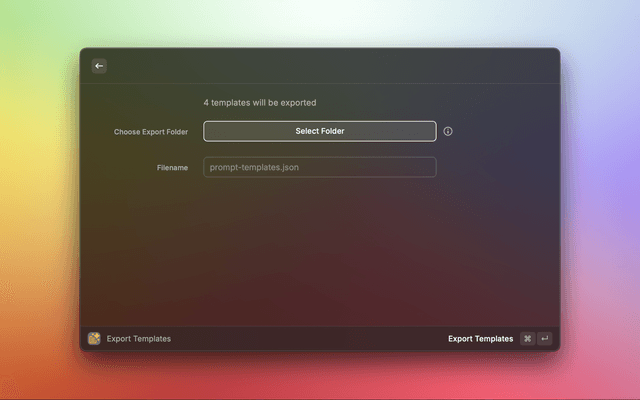Click the prompt-templates.json placeholder text
This screenshot has width=640, height=400.
coord(254,167)
